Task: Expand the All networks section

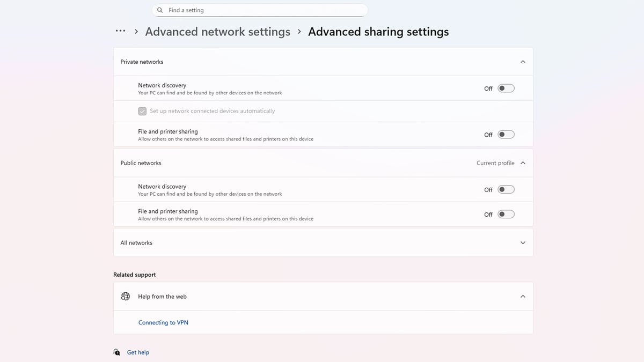Action: [523, 243]
